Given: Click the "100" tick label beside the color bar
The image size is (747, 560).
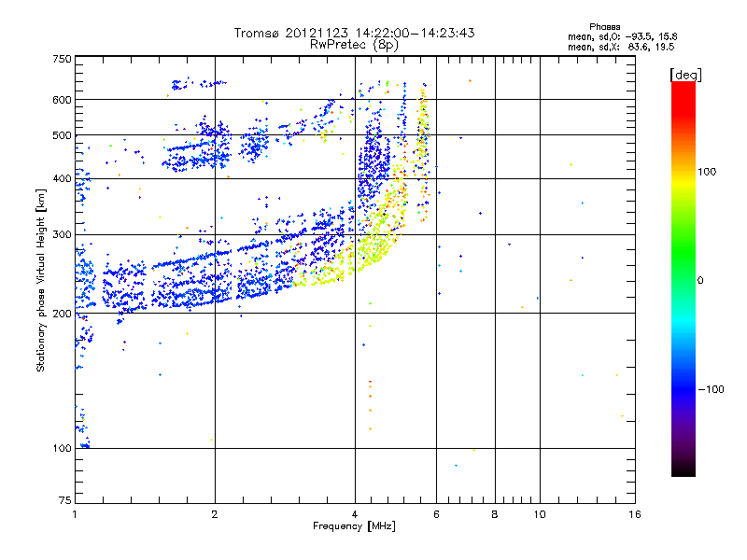Looking at the screenshot, I should (707, 172).
